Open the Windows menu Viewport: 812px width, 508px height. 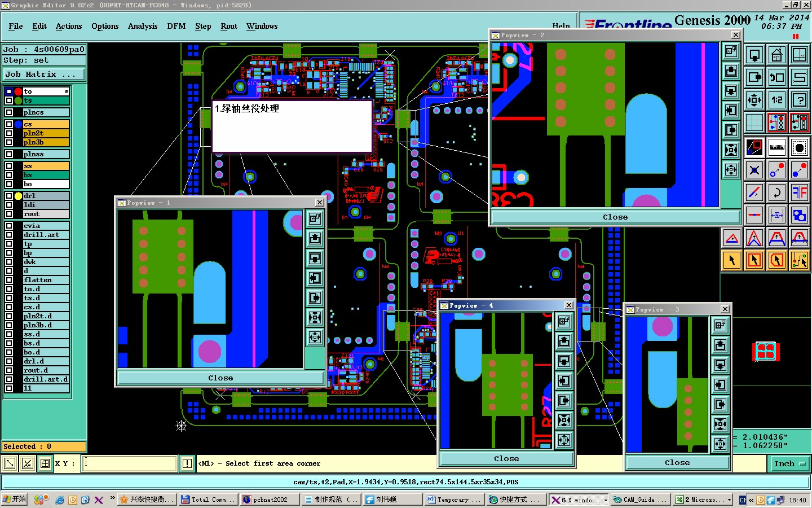[262, 26]
